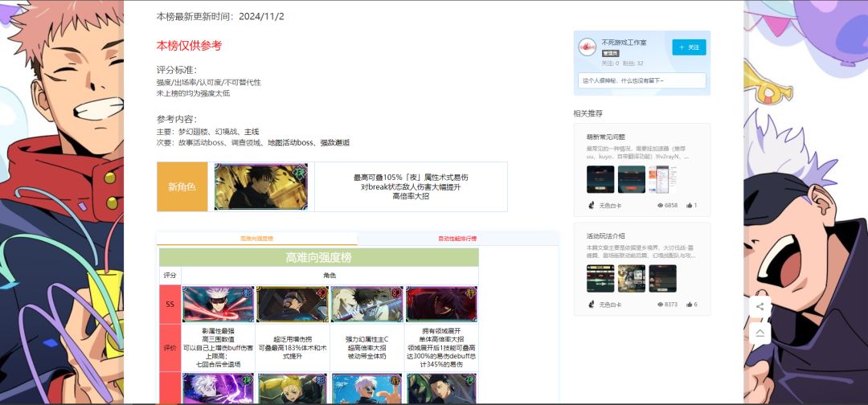
Task: Click the SS rating cell
Action: [170, 304]
